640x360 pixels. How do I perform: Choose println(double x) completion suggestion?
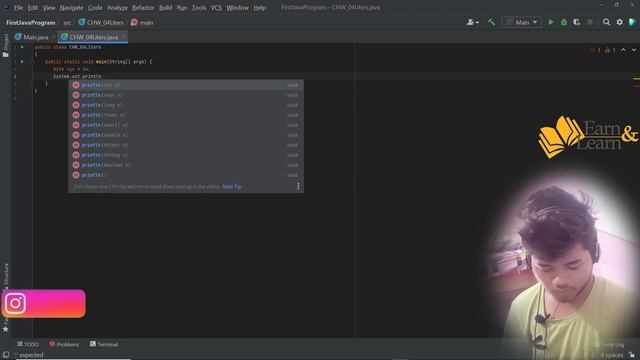pos(186,135)
